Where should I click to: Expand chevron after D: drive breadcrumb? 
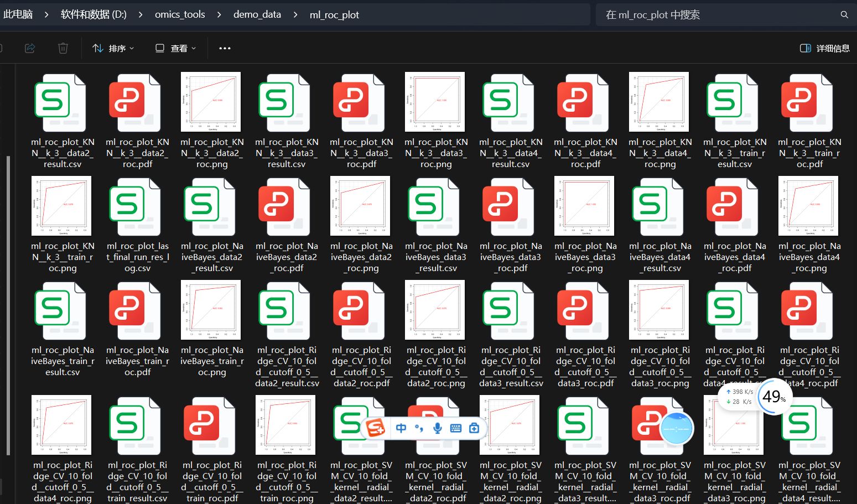click(141, 15)
